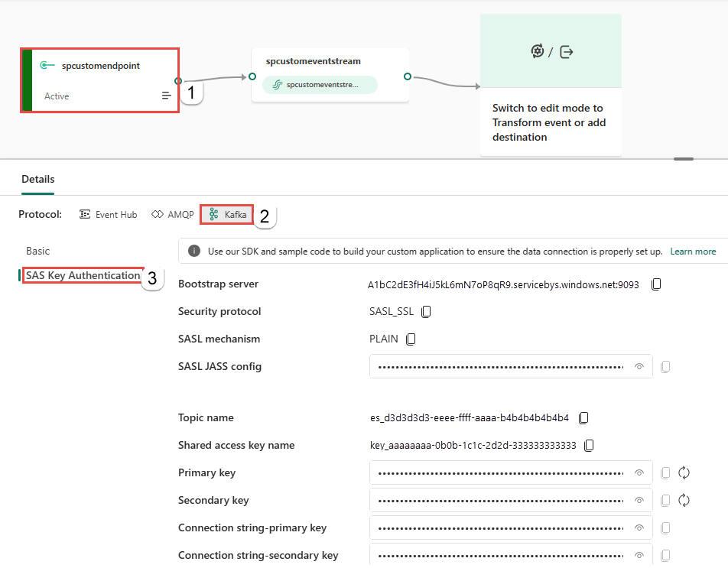Open SAS Key Authentication section

tap(83, 275)
